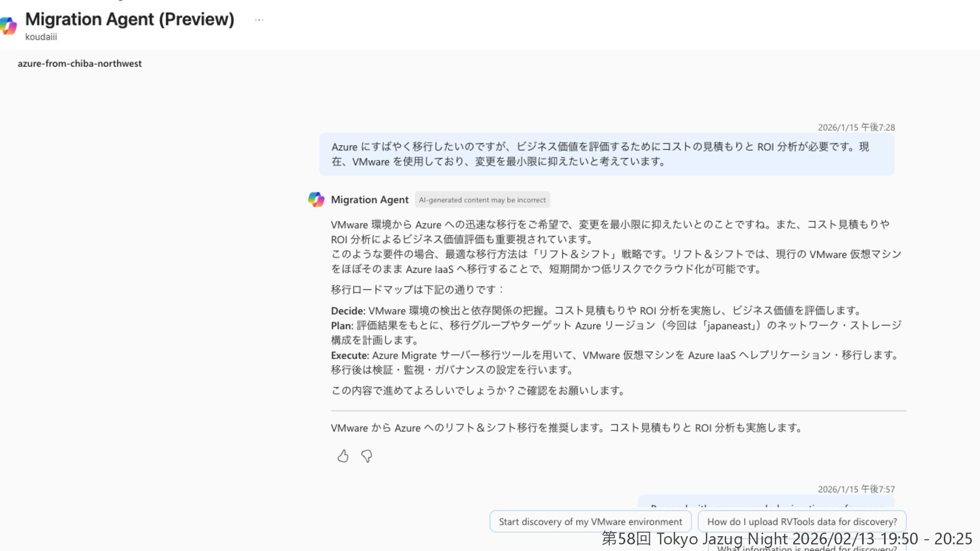Click the bold 'Execute:' roadmap line
The width and height of the screenshot is (980, 551).
(x=350, y=355)
